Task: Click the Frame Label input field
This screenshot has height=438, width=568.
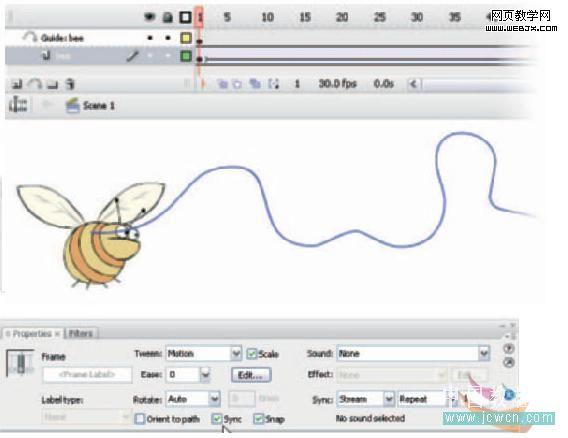Action: 87,375
